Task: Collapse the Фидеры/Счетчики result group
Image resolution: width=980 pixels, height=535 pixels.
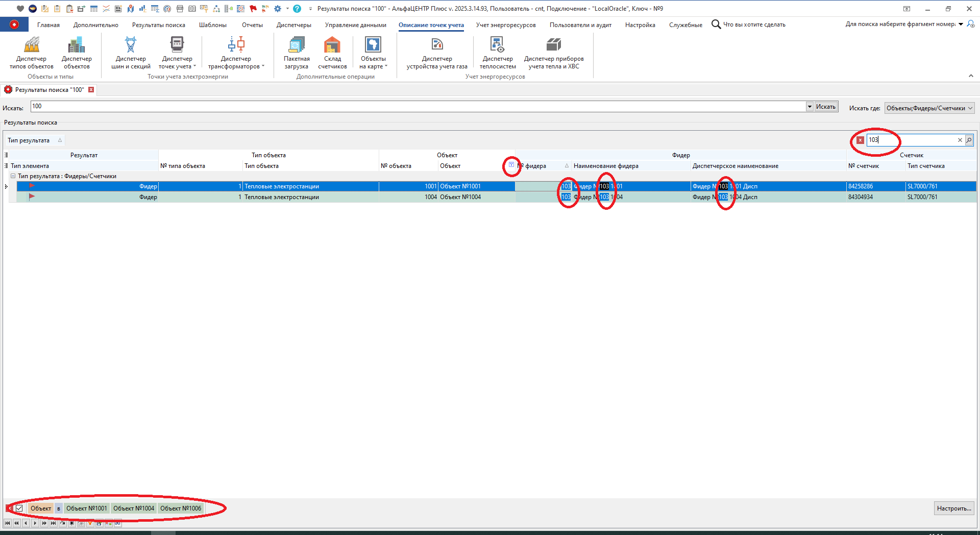Action: pos(13,176)
